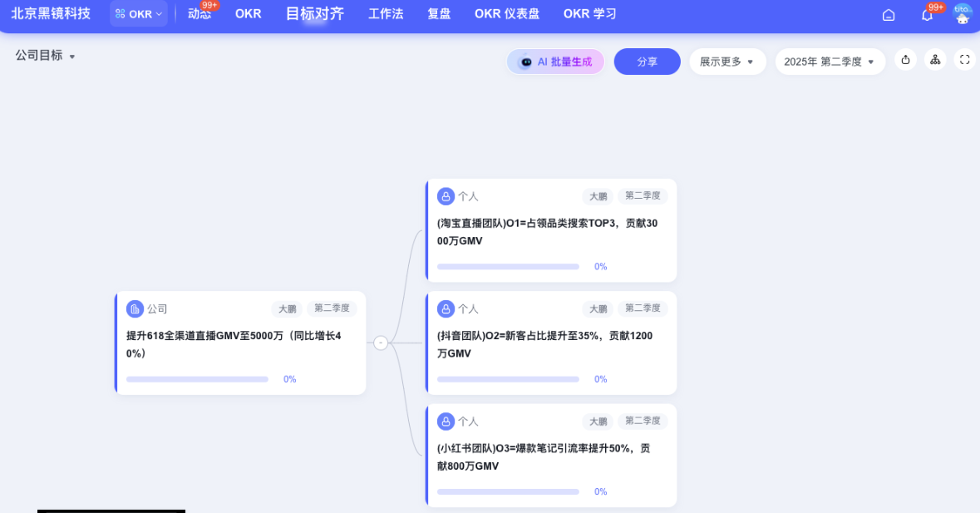Collapse the company objective's child nodes
This screenshot has height=513, width=980.
(381, 343)
